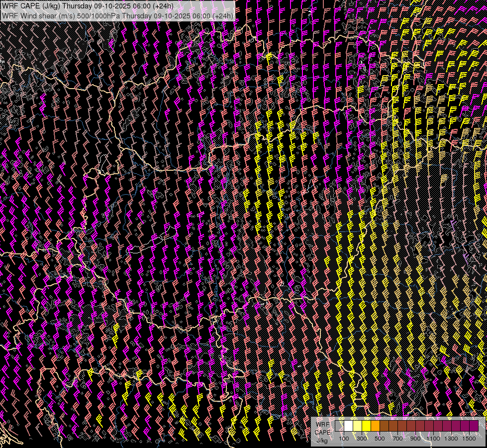Select the orange CAPE legend swatch
Viewport: 487px width, 448px height.
click(x=375, y=426)
